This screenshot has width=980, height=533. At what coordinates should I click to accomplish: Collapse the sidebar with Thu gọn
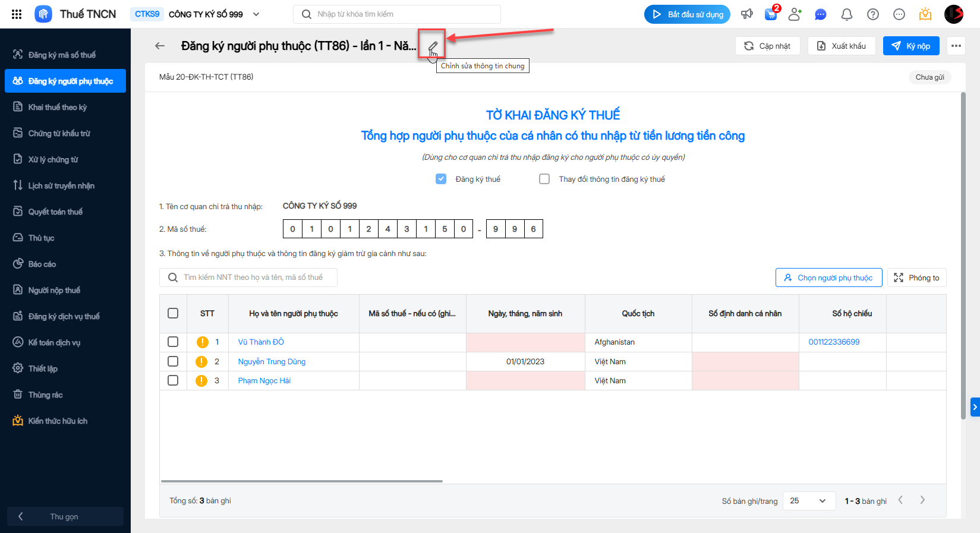coord(65,516)
